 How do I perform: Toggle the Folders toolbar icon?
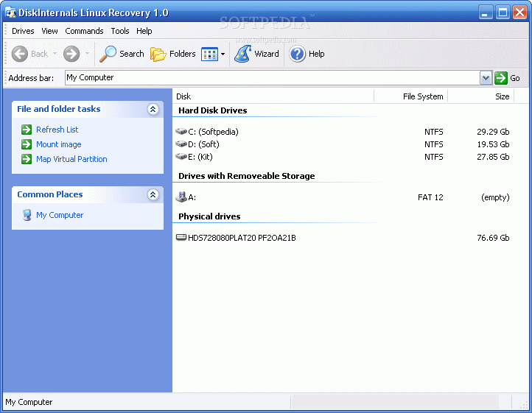pos(158,54)
